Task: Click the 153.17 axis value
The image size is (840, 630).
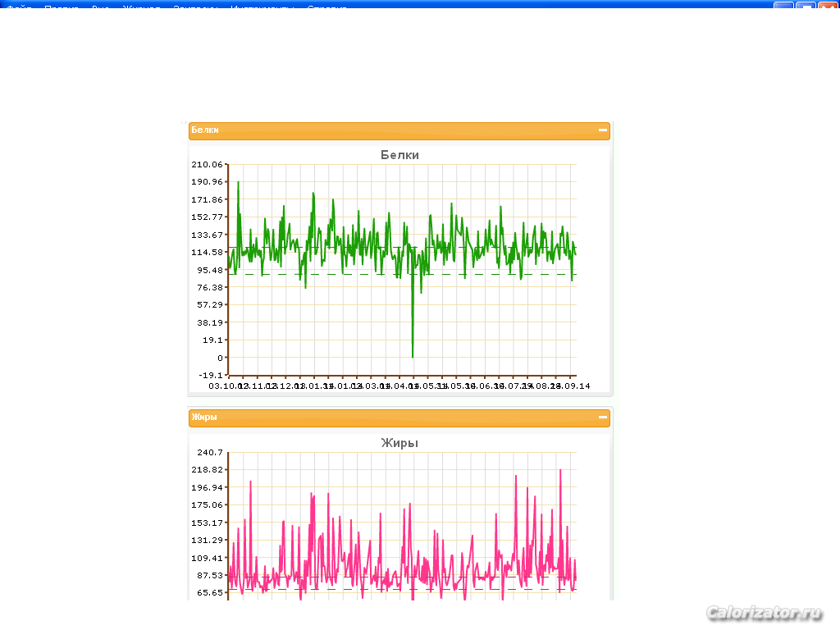Action: [207, 523]
